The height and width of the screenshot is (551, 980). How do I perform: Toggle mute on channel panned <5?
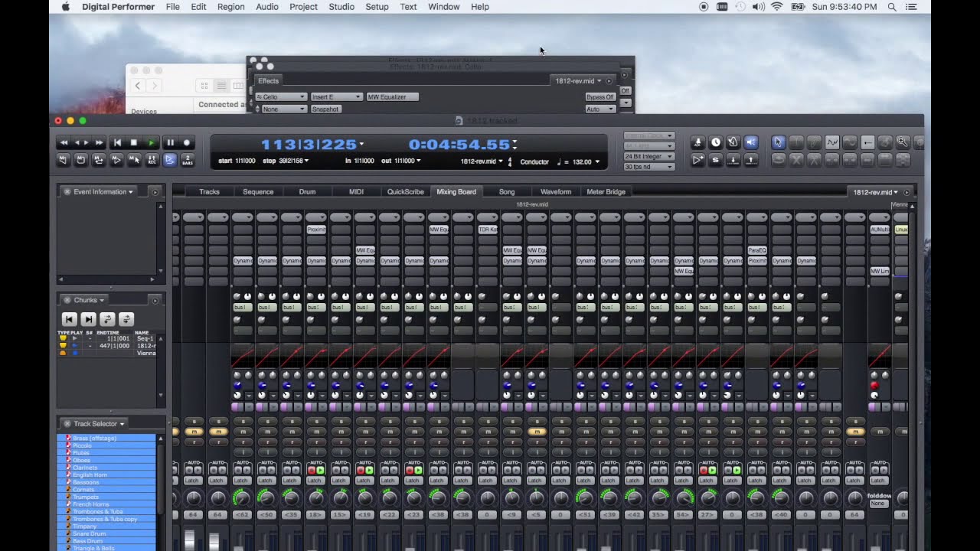pyautogui.click(x=537, y=432)
